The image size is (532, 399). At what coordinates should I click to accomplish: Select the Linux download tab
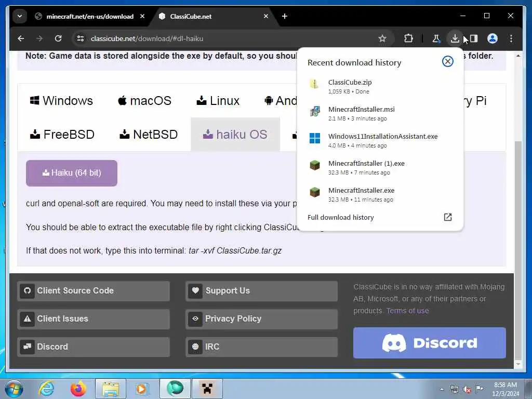point(218,101)
